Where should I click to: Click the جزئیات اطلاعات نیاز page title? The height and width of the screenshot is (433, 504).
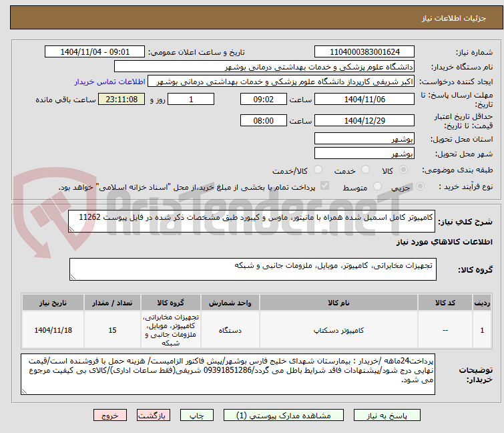453,18
